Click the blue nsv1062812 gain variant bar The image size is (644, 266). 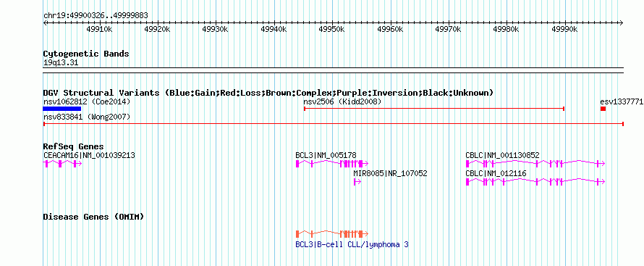[62, 109]
